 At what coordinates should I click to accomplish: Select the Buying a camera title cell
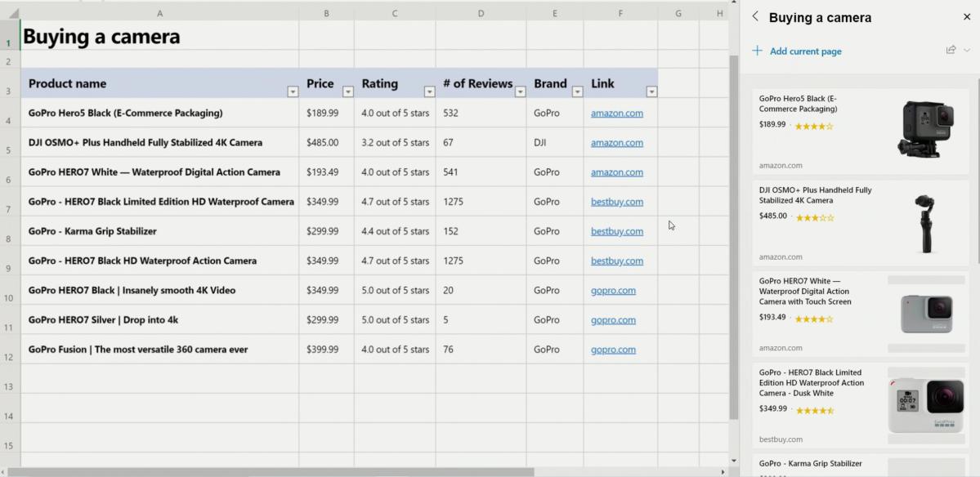(x=160, y=36)
